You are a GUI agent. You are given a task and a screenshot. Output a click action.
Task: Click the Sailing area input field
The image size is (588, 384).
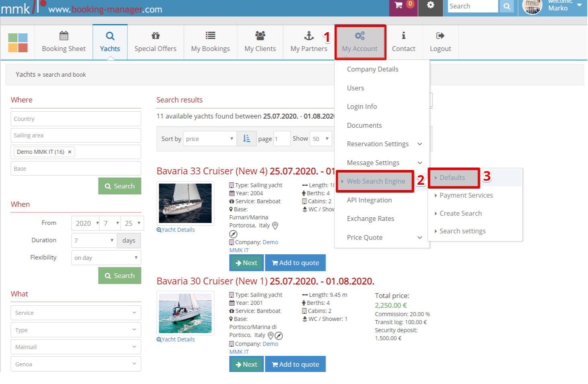(76, 135)
